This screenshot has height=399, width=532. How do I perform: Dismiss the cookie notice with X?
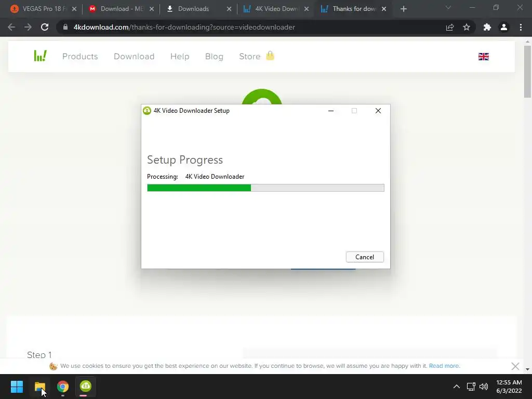(x=515, y=366)
